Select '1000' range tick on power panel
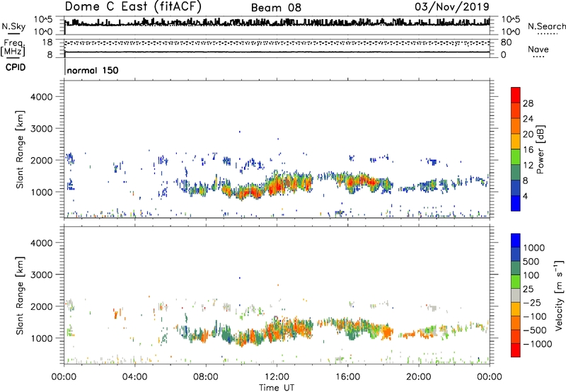 pos(42,192)
